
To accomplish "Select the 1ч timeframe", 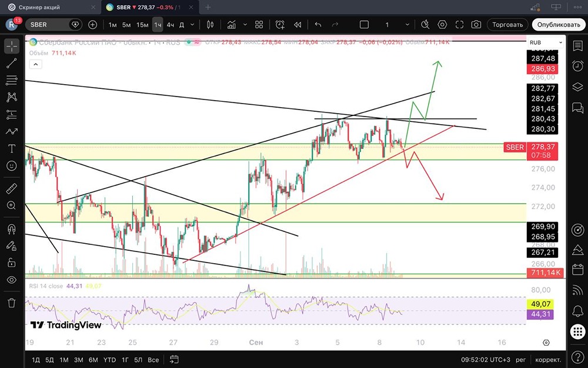I will coord(158,25).
